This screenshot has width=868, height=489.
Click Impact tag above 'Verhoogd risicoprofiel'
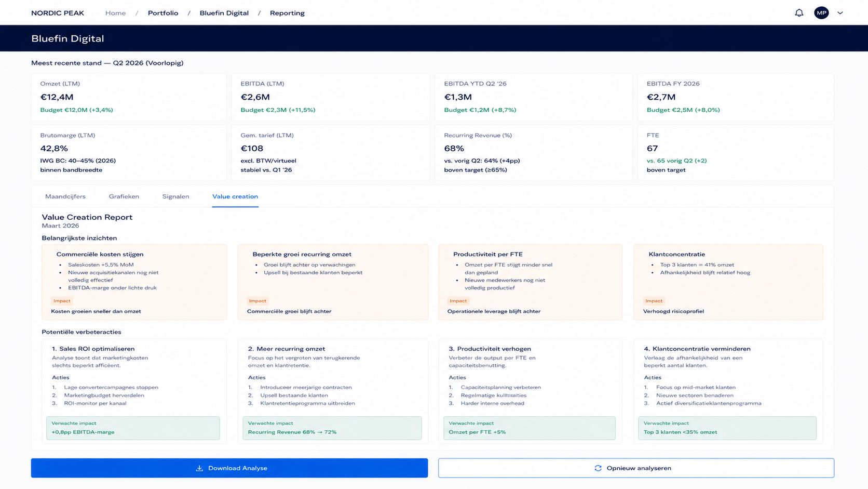point(654,301)
